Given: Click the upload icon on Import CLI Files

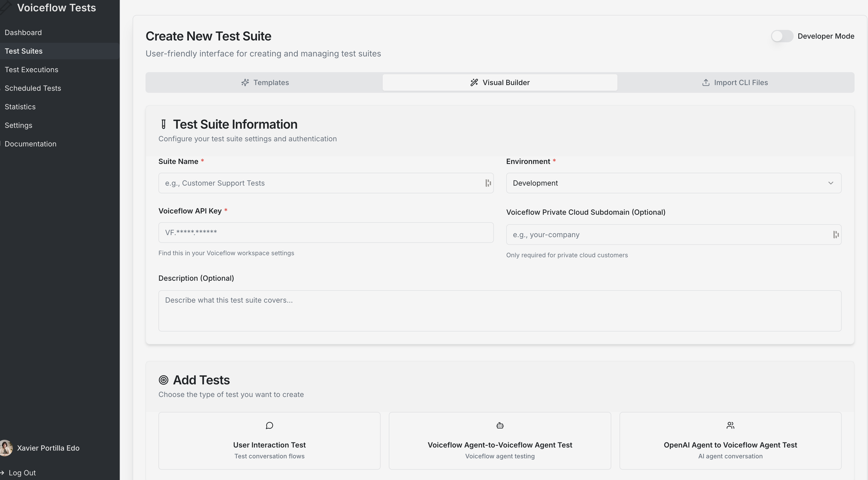Looking at the screenshot, I should (706, 82).
